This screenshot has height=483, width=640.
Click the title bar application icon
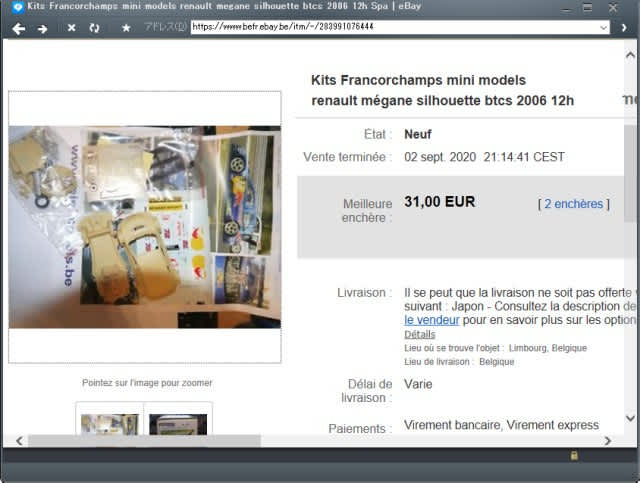pyautogui.click(x=17, y=7)
